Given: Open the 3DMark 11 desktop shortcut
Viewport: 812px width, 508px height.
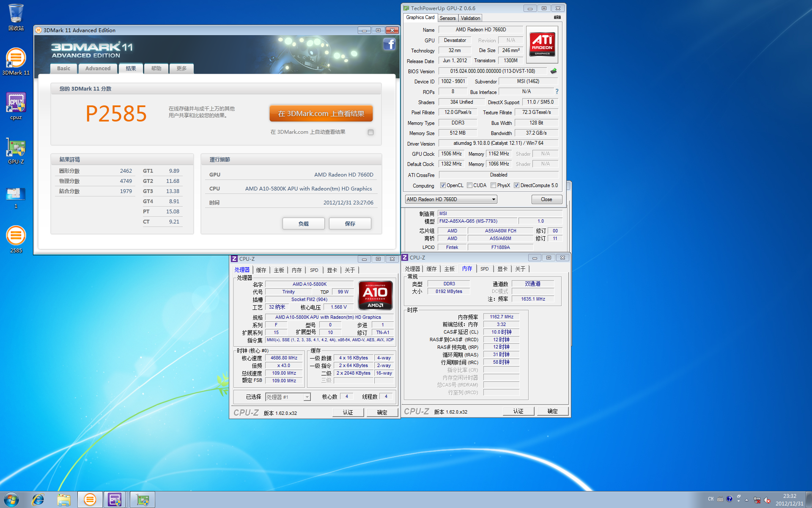Looking at the screenshot, I should pos(16,61).
